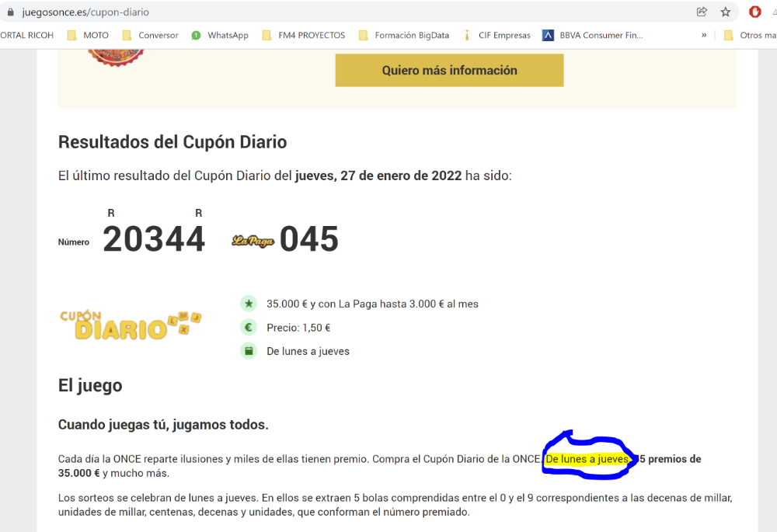
Task: Click the green star prize icon
Action: click(x=249, y=304)
